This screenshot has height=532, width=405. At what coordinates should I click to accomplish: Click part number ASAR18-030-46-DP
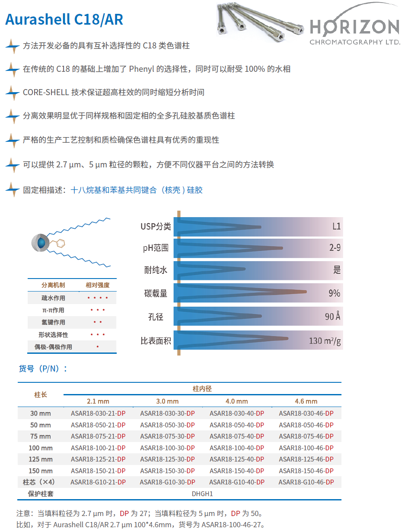coord(306,413)
